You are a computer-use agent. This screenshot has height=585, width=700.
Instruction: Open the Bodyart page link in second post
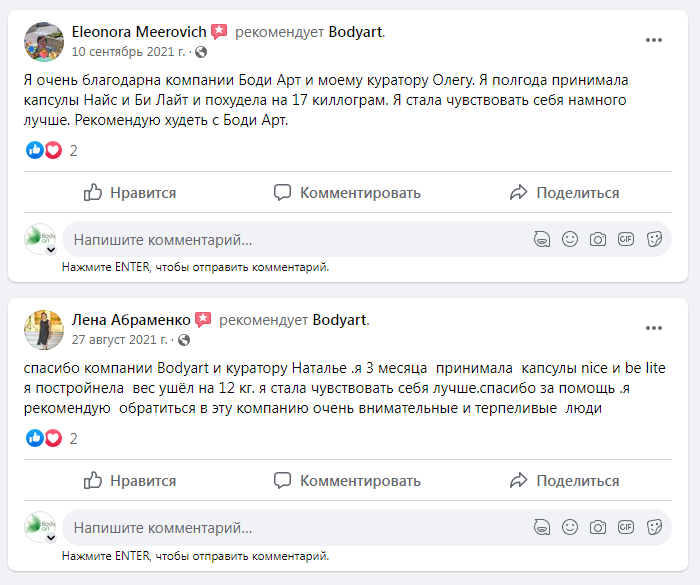click(340, 320)
